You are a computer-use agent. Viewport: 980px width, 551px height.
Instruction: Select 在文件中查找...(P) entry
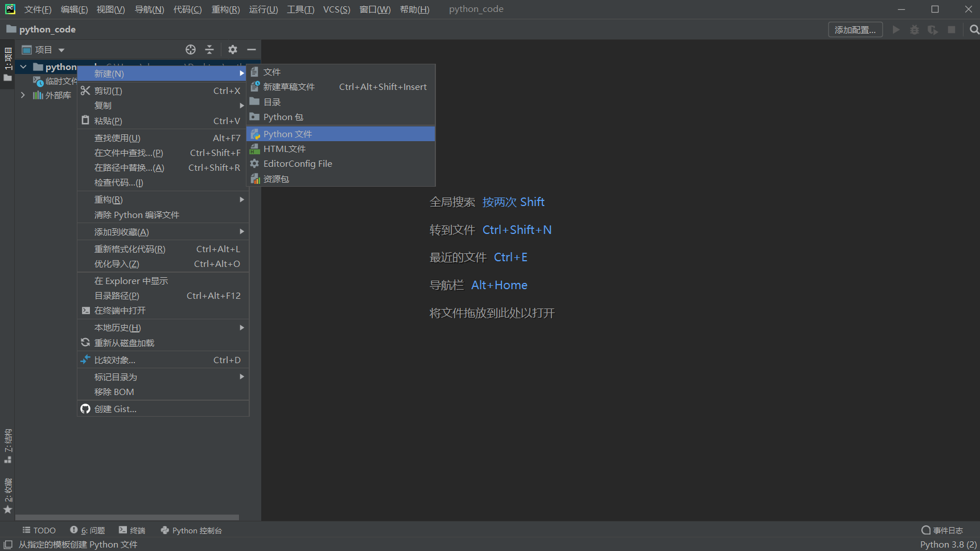click(x=163, y=153)
